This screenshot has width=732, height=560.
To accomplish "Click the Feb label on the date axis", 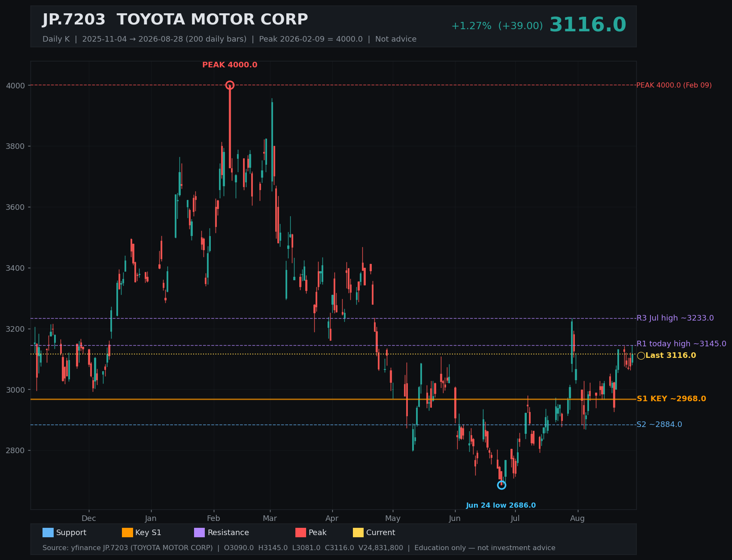I will point(213,518).
